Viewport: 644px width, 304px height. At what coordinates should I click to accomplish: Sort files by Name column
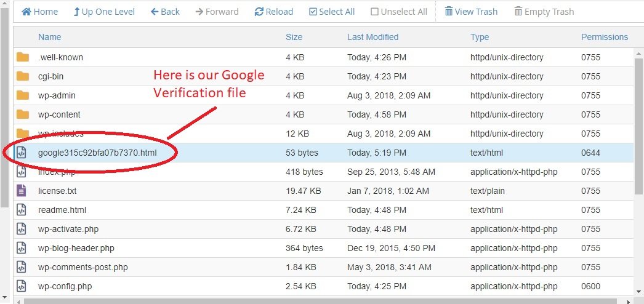pos(50,37)
